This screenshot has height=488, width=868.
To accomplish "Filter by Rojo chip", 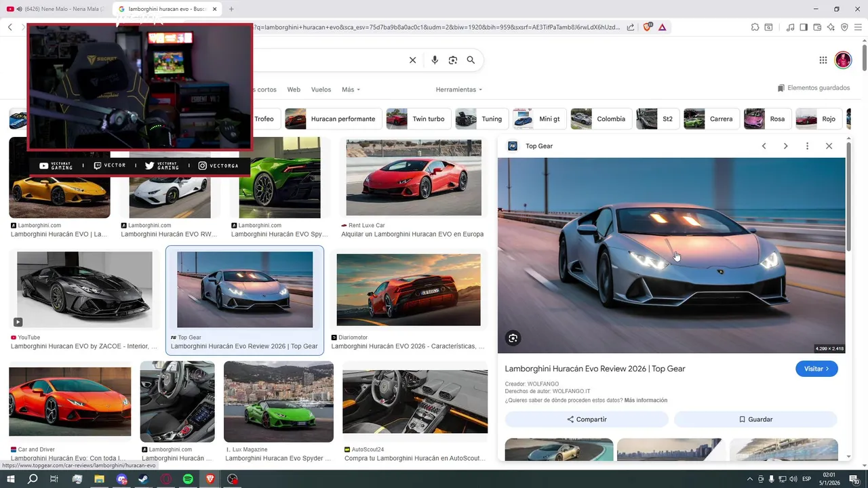I will (x=819, y=119).
